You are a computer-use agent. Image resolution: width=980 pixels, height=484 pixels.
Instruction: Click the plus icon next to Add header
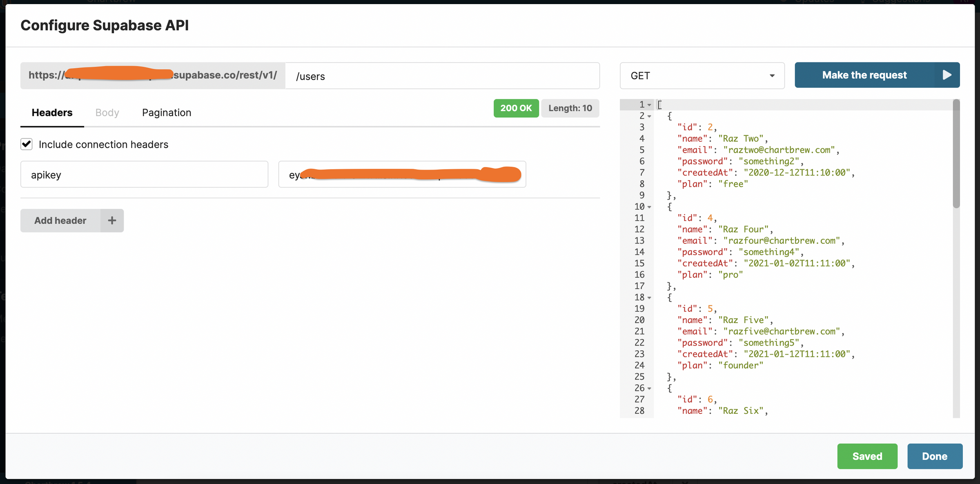pos(111,220)
